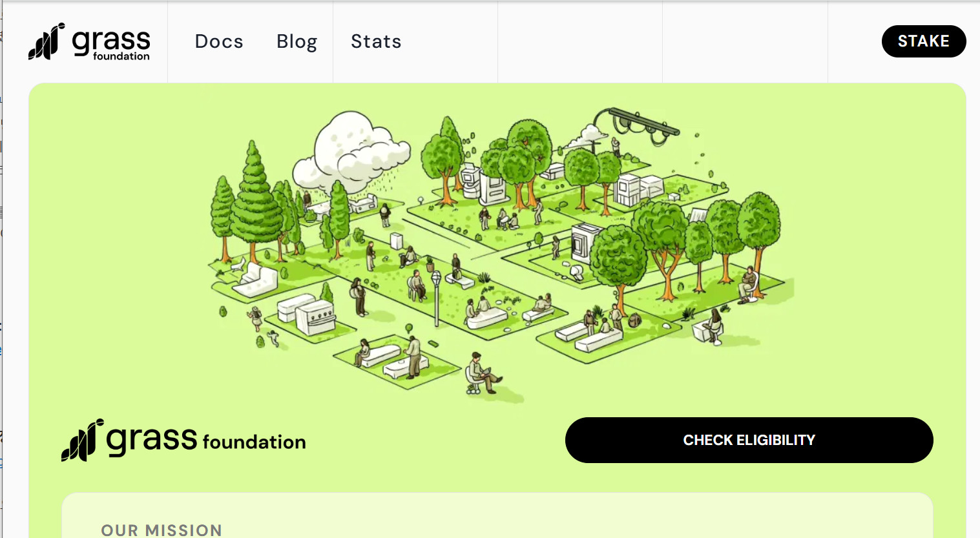Click the grass foundation logo above mission card
Viewport: 980px width, 538px height.
pos(183,440)
